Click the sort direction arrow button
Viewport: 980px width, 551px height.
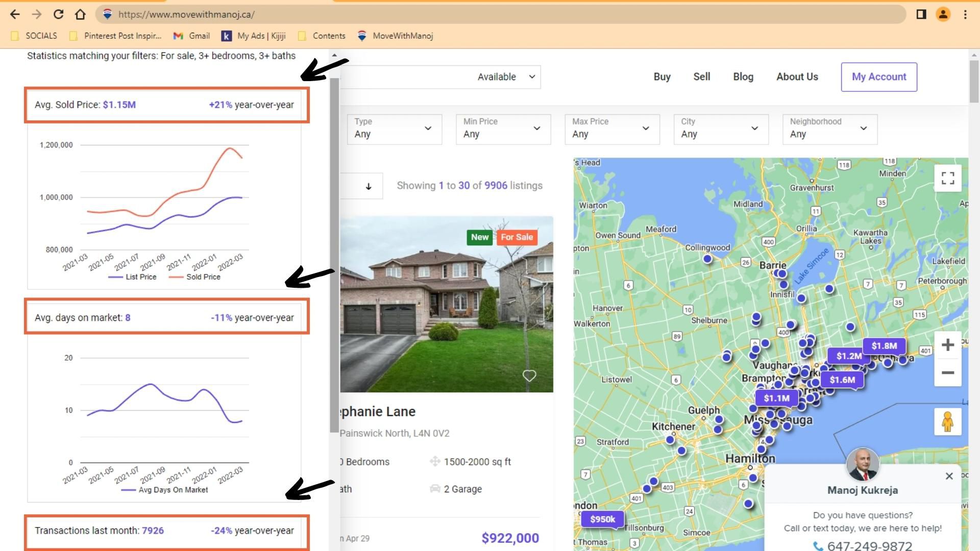[368, 186]
